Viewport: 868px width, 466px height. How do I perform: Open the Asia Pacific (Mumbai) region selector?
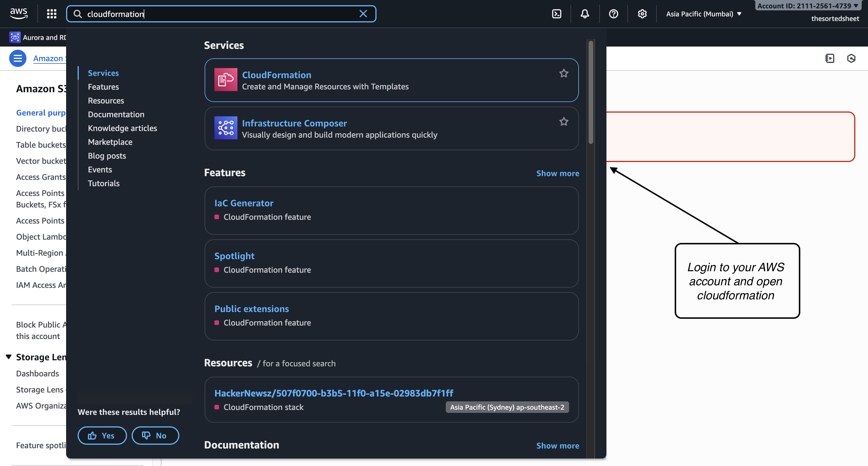pos(703,14)
